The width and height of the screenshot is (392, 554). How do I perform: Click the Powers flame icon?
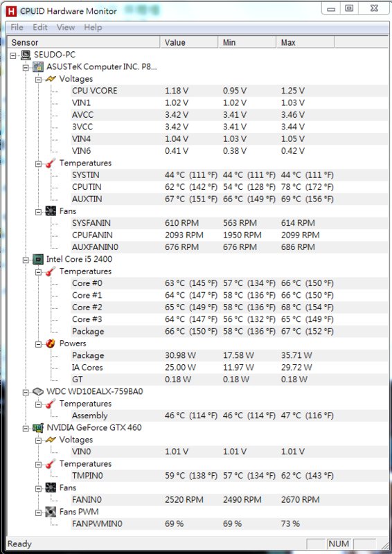pos(51,343)
